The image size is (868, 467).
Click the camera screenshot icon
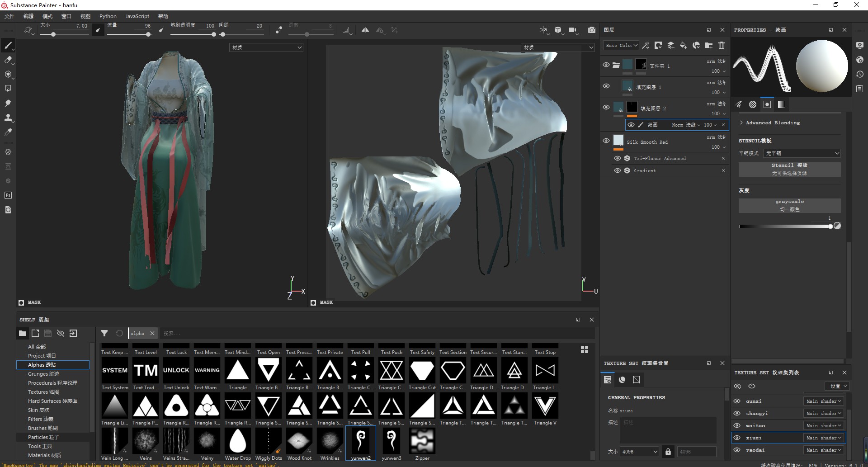click(591, 30)
